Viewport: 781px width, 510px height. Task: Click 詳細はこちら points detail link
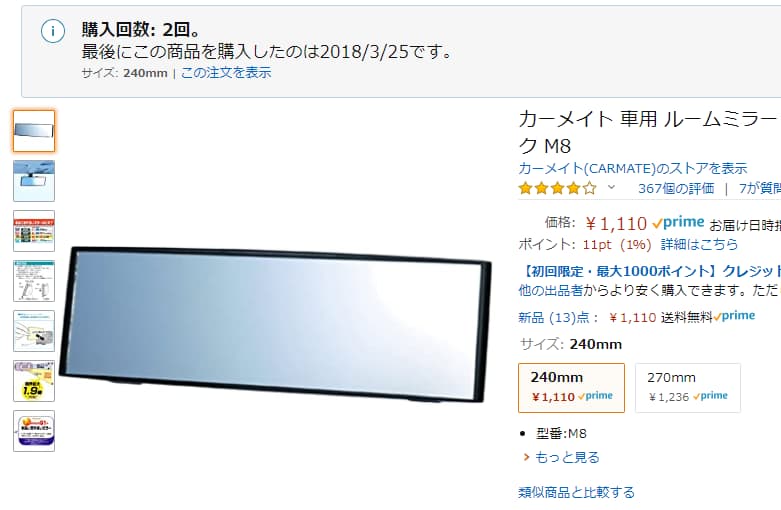point(699,244)
